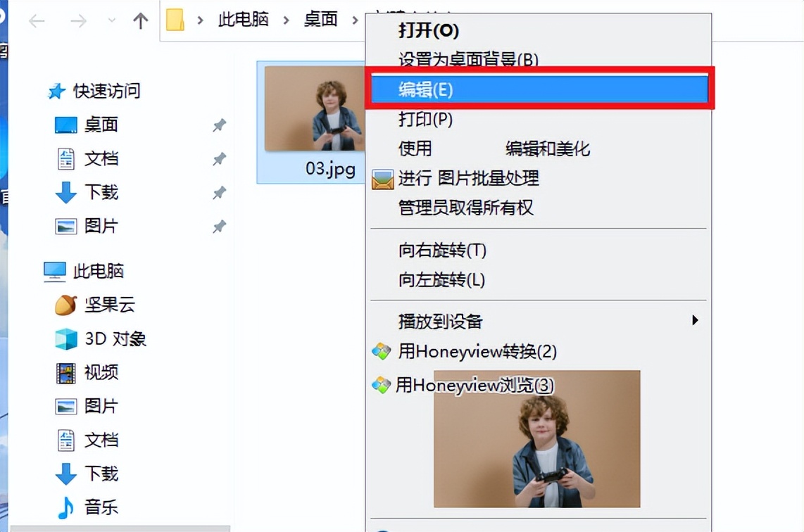Select 快速访问 in navigation pane
Image resolution: width=804 pixels, height=532 pixels.
106,91
